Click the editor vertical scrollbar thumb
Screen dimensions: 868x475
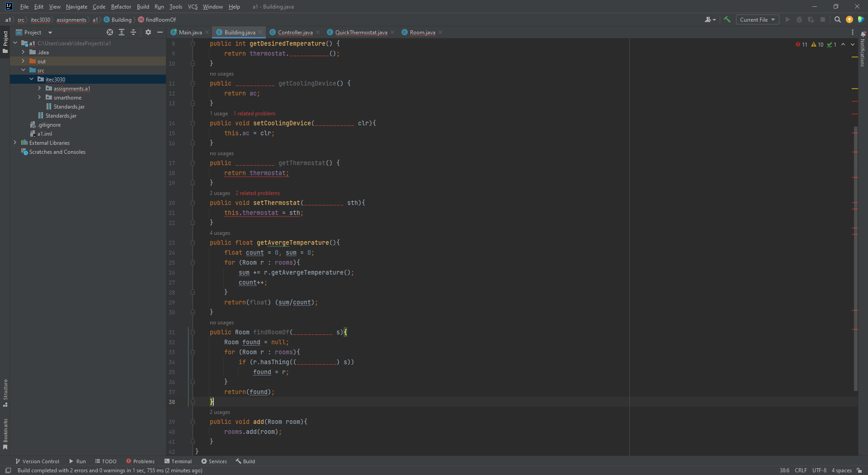855,258
